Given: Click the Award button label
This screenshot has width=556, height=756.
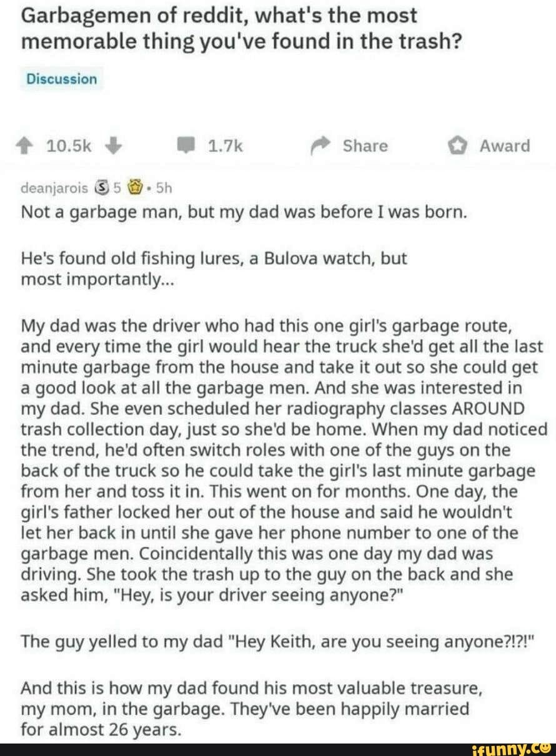Looking at the screenshot, I should pyautogui.click(x=505, y=145).
